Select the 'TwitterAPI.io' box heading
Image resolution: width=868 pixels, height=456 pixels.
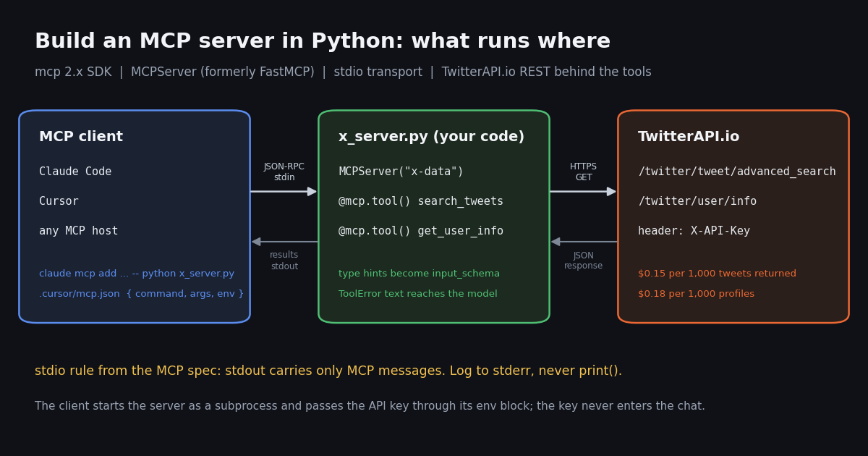(x=689, y=137)
